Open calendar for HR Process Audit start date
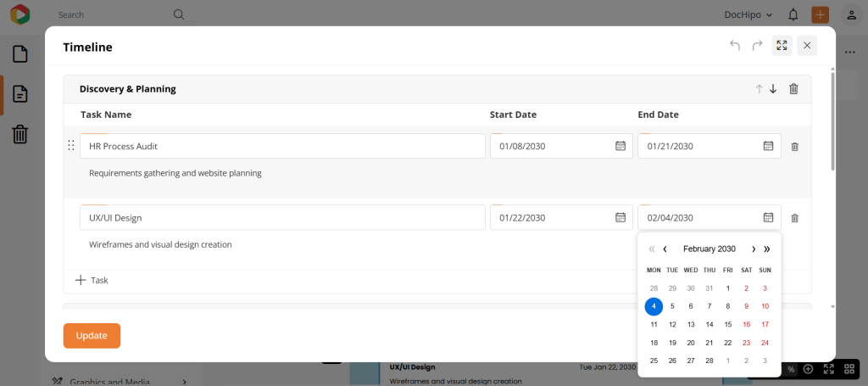This screenshot has width=868, height=386. pos(620,146)
